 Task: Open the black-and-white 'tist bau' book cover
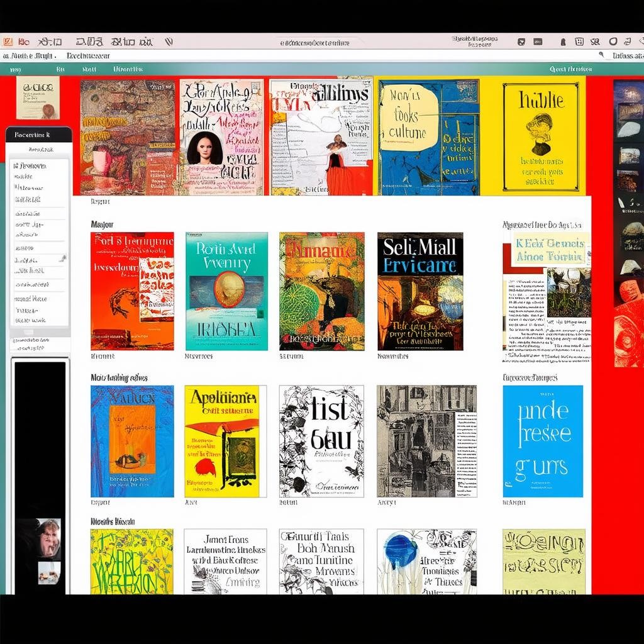[x=321, y=441]
